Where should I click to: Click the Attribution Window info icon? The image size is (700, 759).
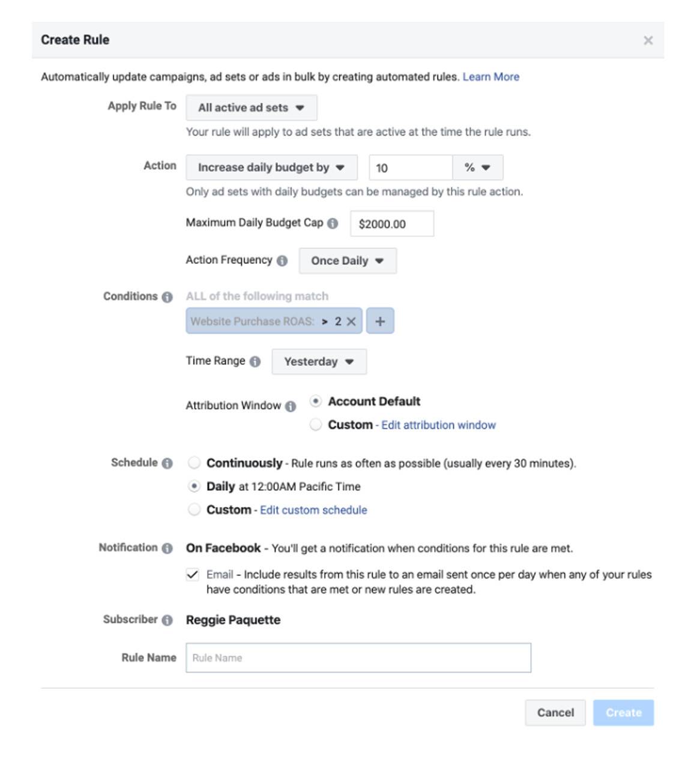[291, 406]
